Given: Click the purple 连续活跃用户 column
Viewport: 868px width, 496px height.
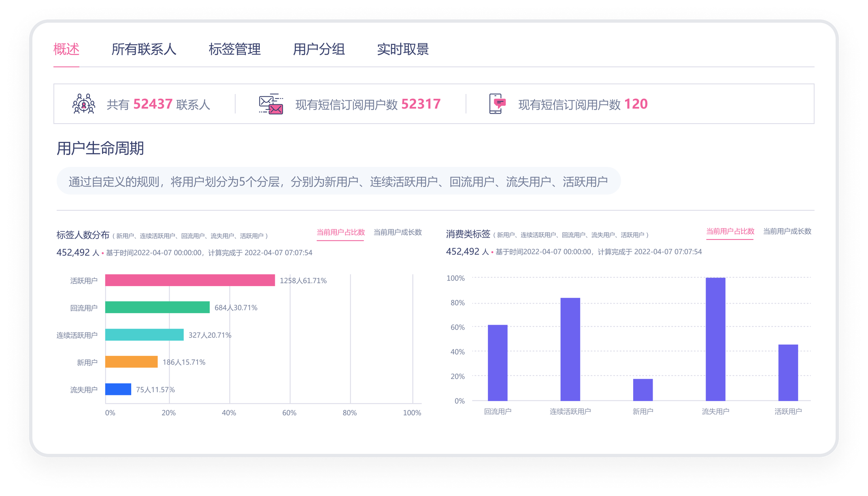Looking at the screenshot, I should click(x=570, y=349).
